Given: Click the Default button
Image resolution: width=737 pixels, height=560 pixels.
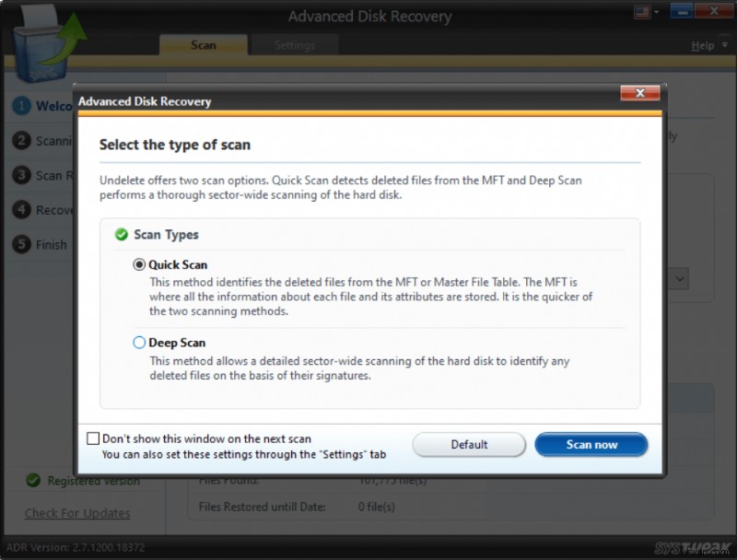Looking at the screenshot, I should pyautogui.click(x=469, y=445).
